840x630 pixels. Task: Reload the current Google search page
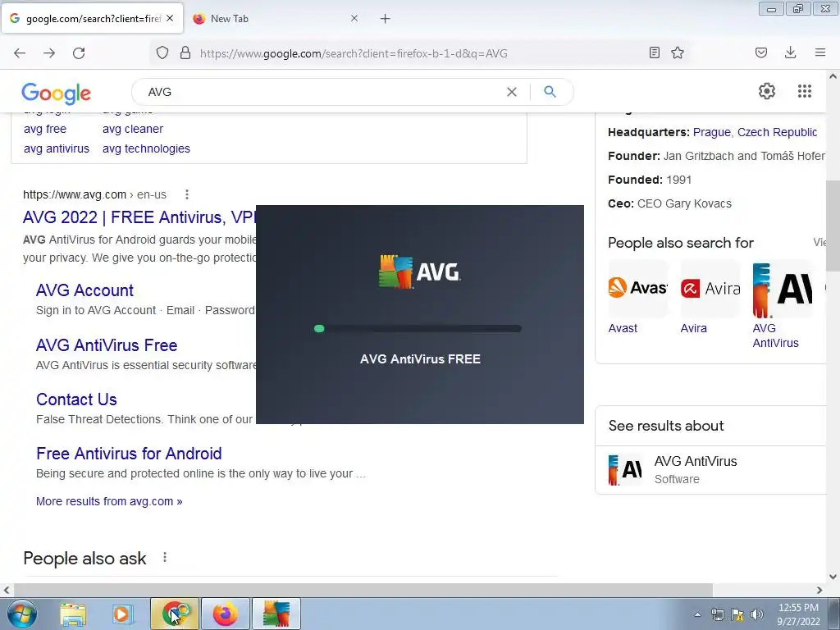(x=79, y=53)
